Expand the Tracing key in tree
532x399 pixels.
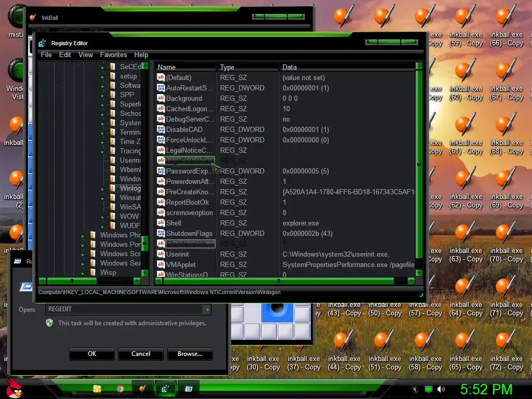[102, 152]
